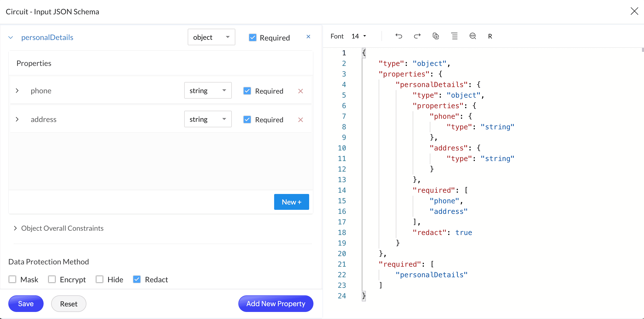This screenshot has width=644, height=319.
Task: Open the personalDetails type dropdown
Action: [x=211, y=37]
